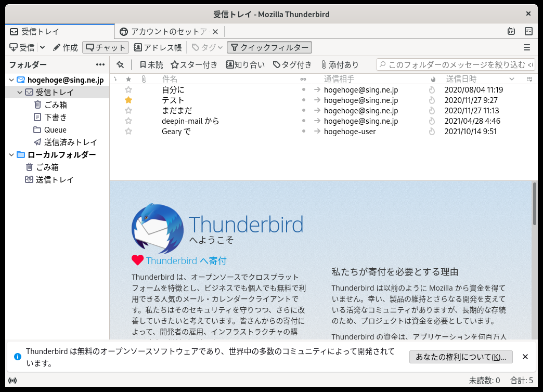Image resolution: width=543 pixels, height=392 pixels.
Task: Star the message "deepin-mail から"
Action: pyautogui.click(x=128, y=121)
